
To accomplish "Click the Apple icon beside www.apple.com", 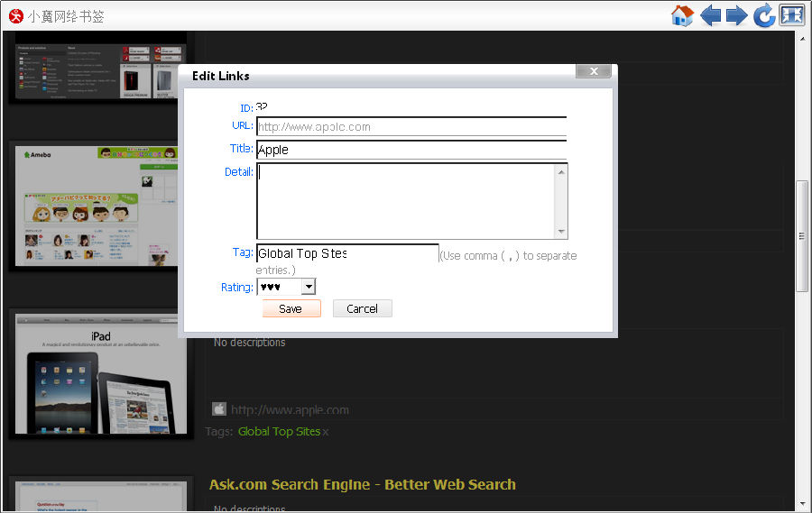I will click(x=218, y=409).
